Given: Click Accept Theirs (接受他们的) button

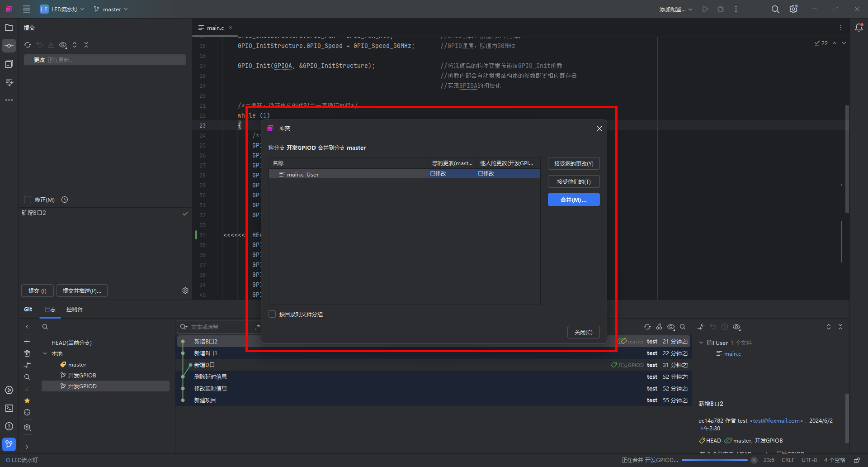Looking at the screenshot, I should [x=573, y=181].
